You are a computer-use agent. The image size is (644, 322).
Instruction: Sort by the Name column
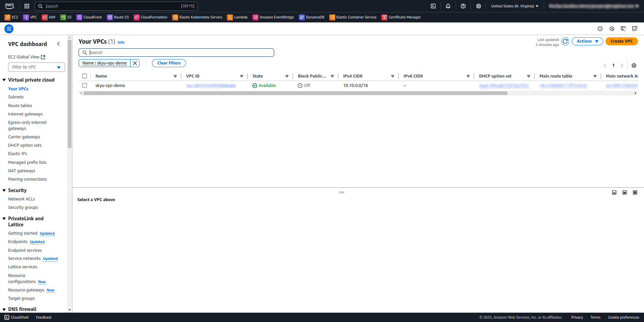(x=175, y=76)
